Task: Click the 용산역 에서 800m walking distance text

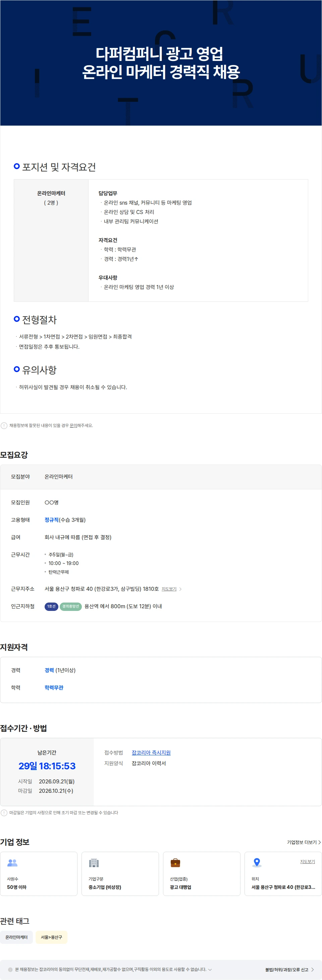Action: click(x=123, y=607)
